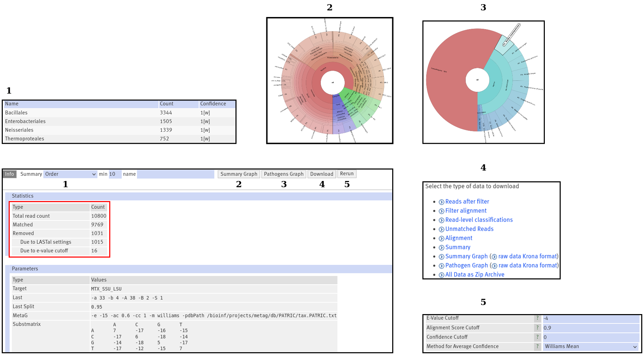644x355 pixels.
Task: Select the Neisseriales row name
Action: [19, 130]
